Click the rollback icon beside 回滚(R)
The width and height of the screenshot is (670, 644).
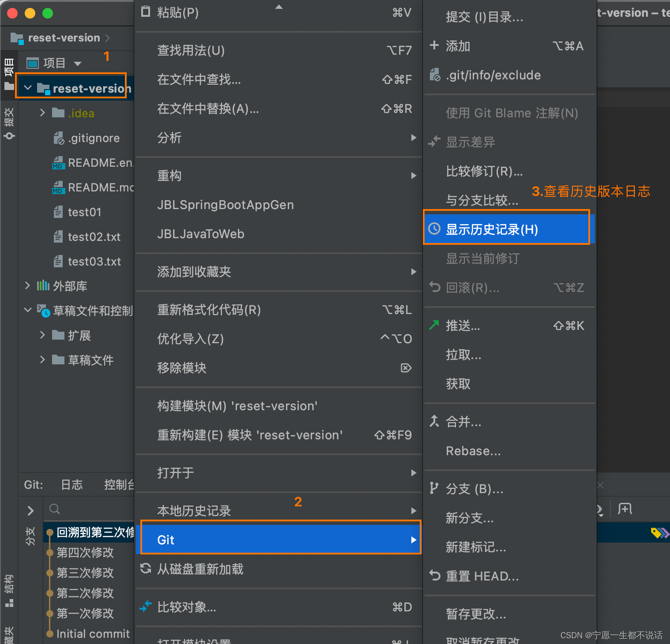(435, 287)
